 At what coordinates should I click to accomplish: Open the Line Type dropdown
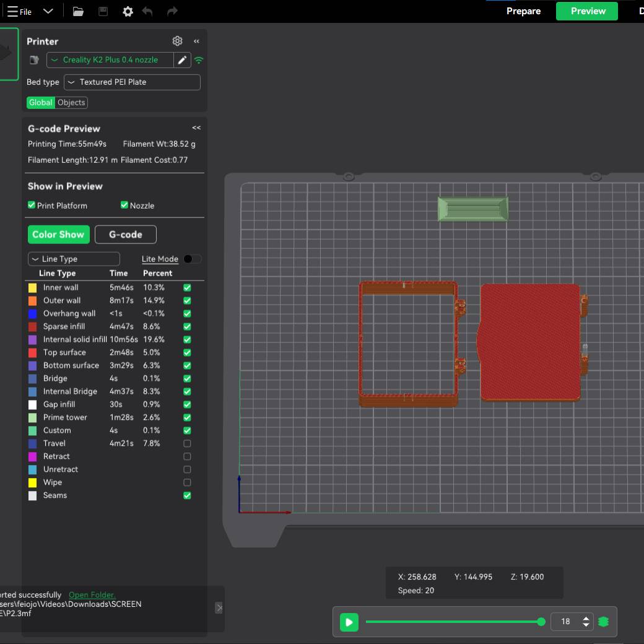point(74,258)
